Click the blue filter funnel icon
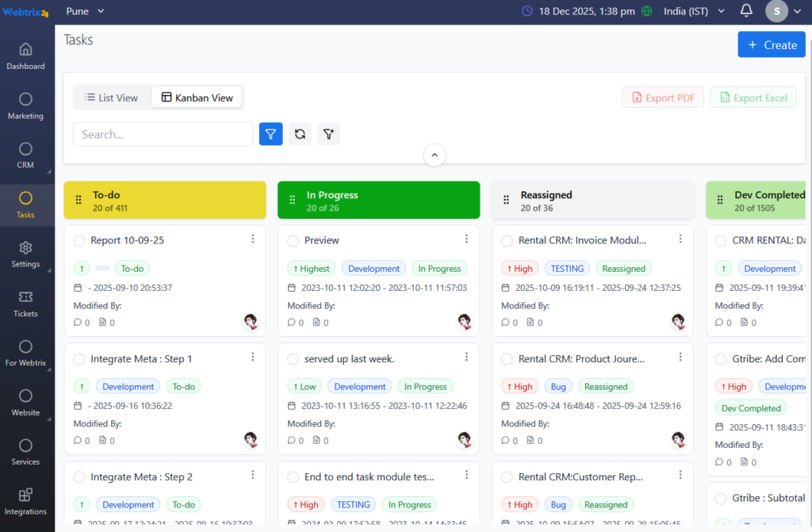 pos(270,134)
